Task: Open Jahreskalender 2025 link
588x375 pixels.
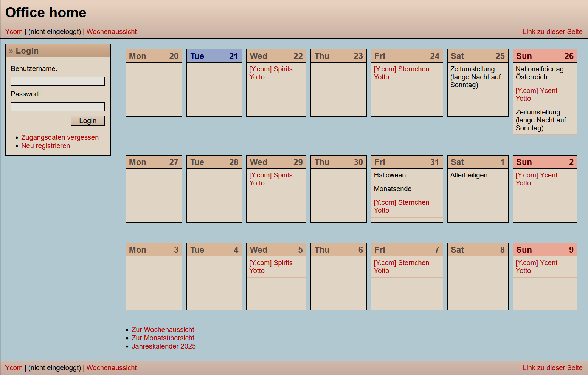Action: click(x=163, y=346)
